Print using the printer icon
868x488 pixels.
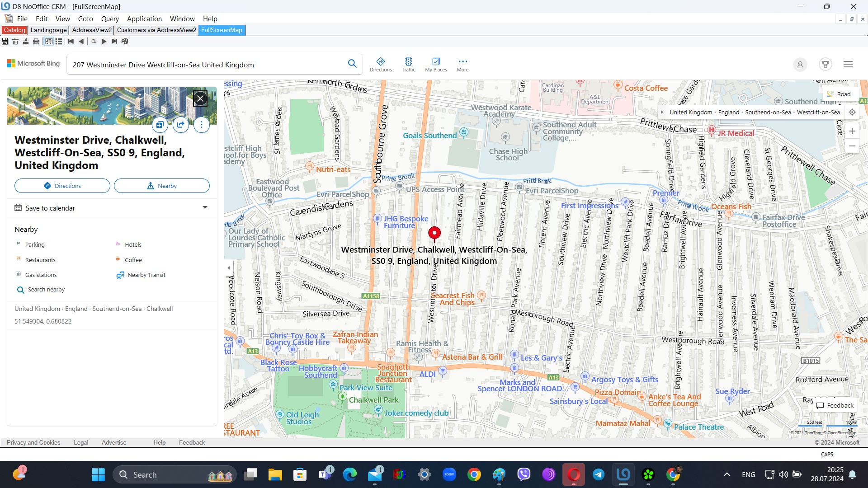pyautogui.click(x=36, y=41)
